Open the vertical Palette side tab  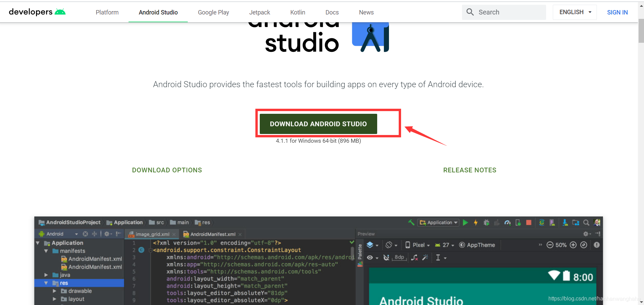coord(360,252)
